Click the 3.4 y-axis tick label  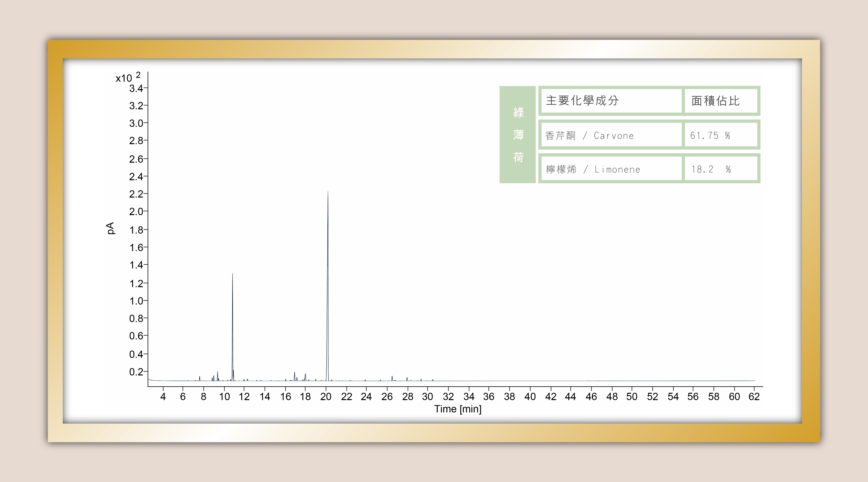[x=136, y=89]
